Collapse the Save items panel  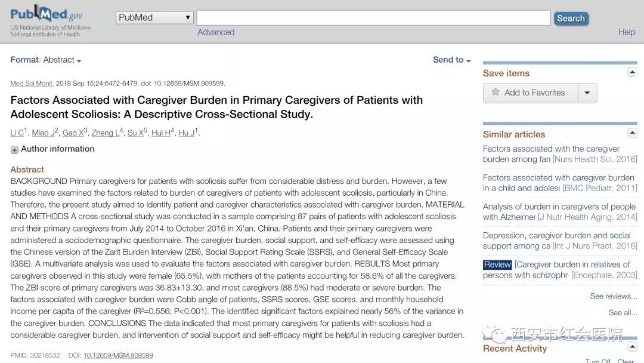(x=632, y=72)
